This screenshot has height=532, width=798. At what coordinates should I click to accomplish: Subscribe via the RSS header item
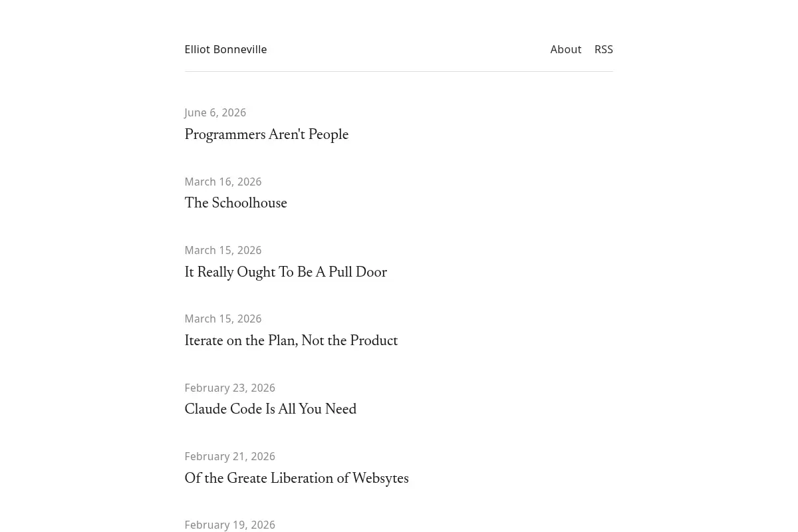(x=603, y=49)
